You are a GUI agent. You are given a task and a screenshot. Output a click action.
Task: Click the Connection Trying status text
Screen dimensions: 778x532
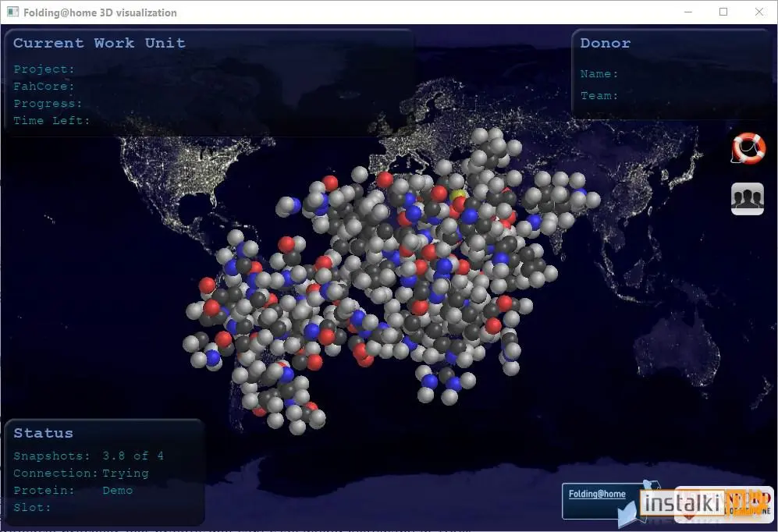tap(81, 473)
